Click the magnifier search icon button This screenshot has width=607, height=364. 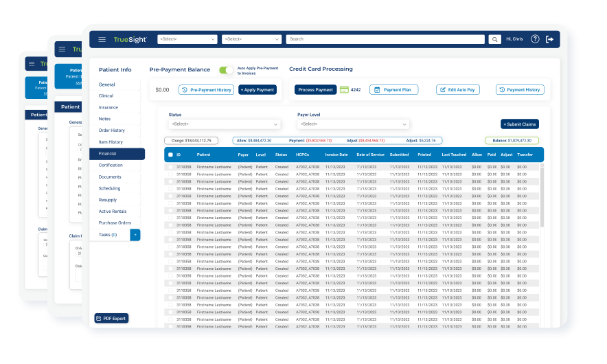494,39
